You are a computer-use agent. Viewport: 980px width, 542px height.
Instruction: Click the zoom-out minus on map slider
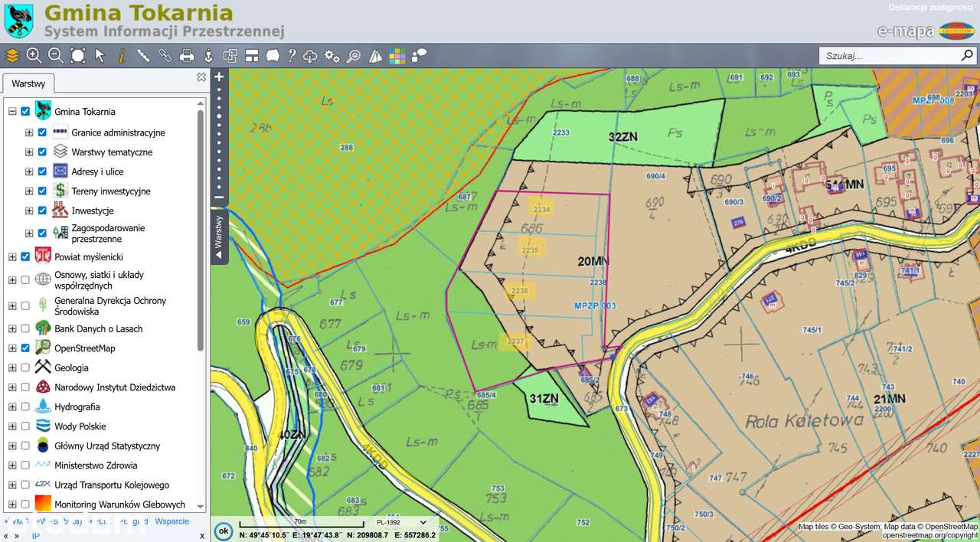[219, 198]
